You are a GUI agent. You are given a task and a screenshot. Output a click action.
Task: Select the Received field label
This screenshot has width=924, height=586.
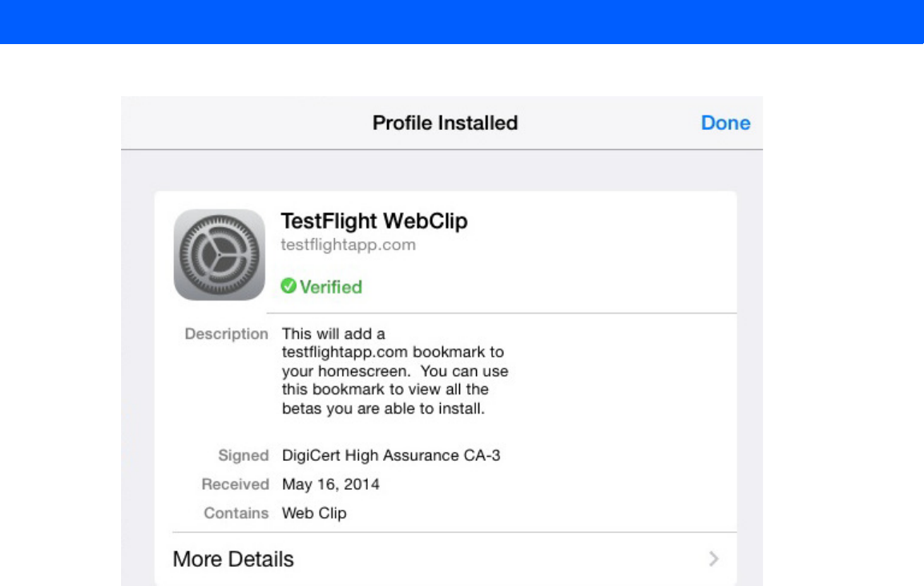[235, 484]
